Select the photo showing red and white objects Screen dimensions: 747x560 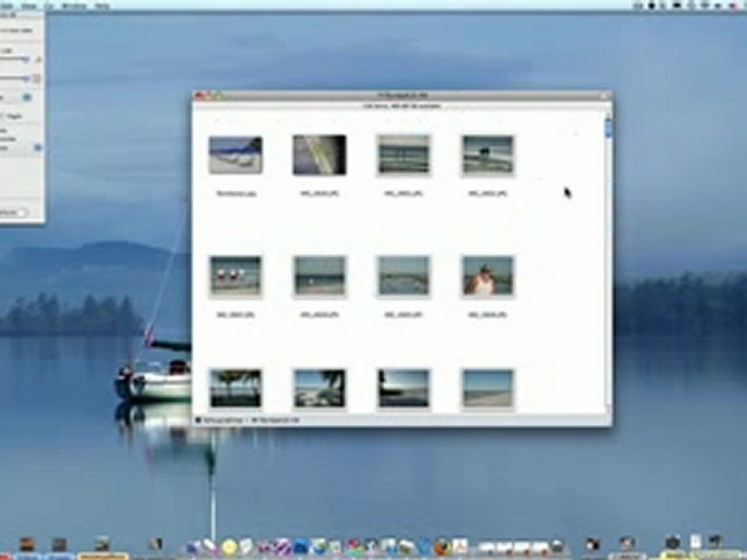(235, 276)
